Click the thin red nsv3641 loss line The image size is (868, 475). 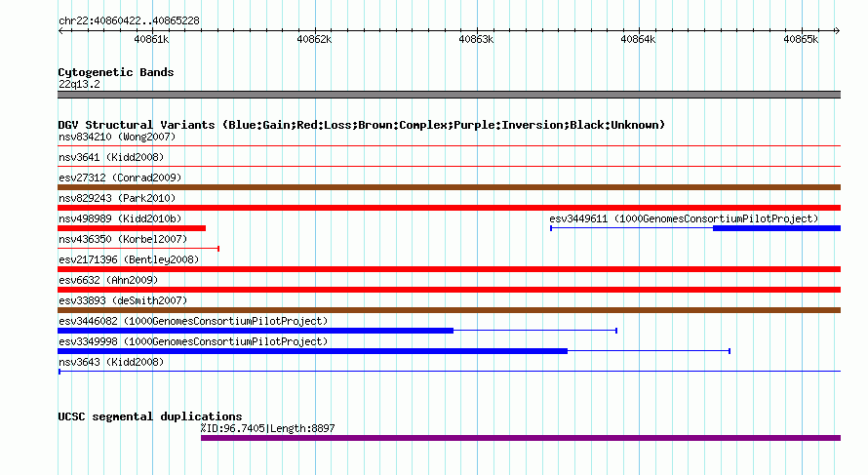coord(449,166)
